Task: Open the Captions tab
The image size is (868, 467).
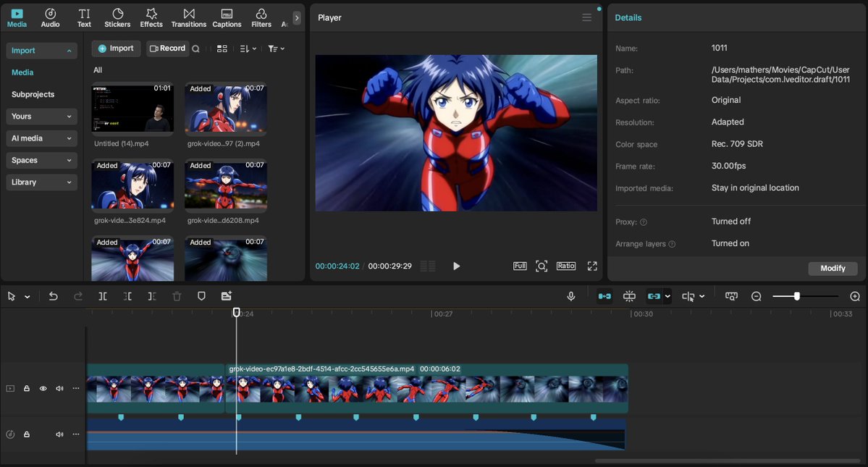Action: click(227, 18)
